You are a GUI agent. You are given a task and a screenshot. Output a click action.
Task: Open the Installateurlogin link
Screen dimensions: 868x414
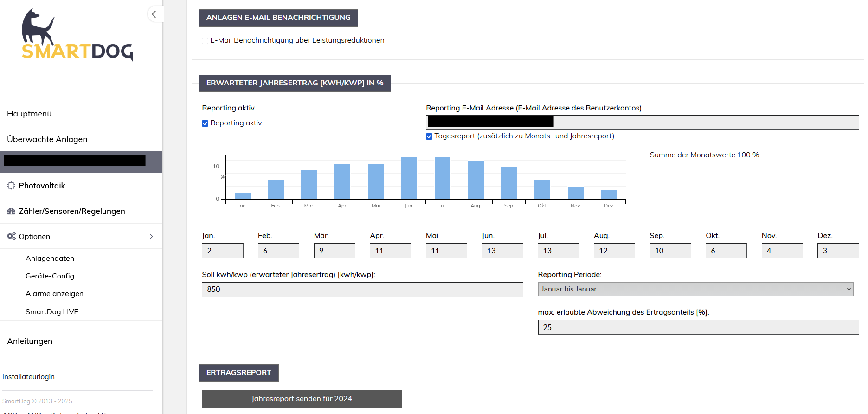(x=28, y=377)
